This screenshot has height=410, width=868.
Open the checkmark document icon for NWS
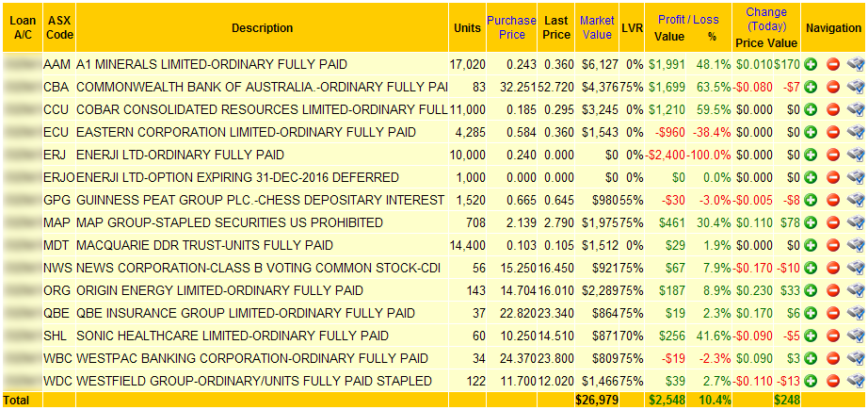856,269
